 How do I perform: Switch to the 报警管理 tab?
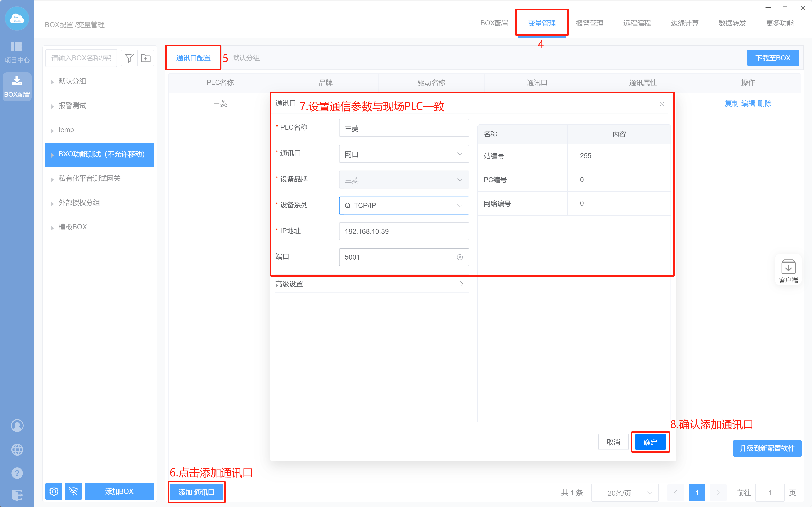click(x=589, y=23)
